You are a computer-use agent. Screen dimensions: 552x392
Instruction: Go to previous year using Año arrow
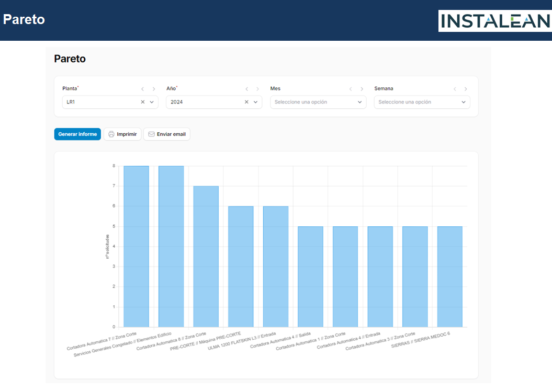(246, 89)
